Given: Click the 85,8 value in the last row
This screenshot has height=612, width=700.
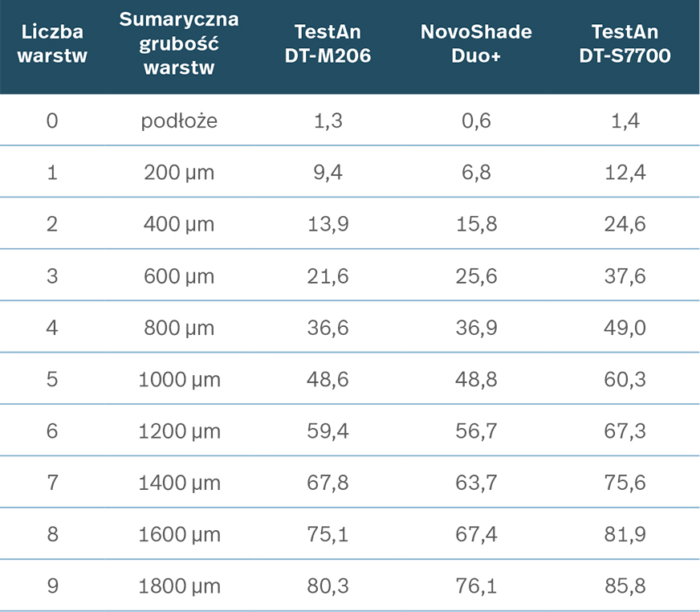Looking at the screenshot, I should [625, 586].
